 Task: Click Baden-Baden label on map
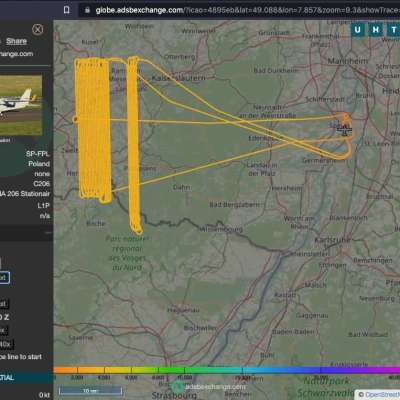pos(293,332)
